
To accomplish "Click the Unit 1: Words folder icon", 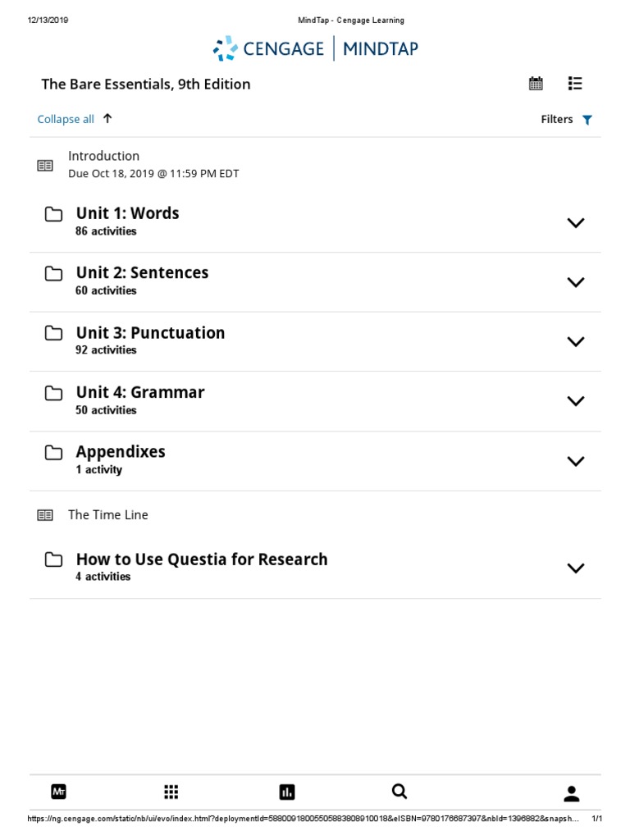I will click(x=53, y=215).
